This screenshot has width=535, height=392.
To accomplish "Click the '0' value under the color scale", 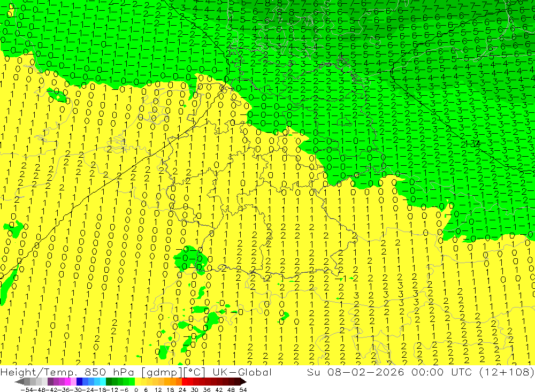I will (136, 389).
